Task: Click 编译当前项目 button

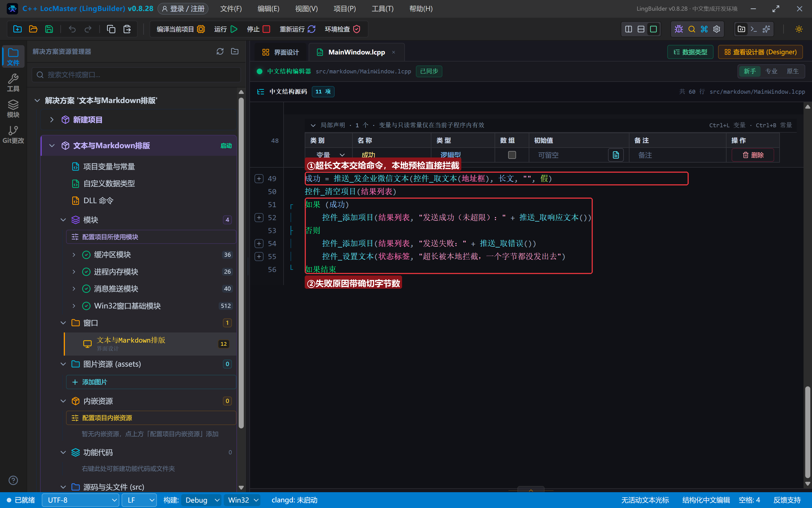Action: (x=181, y=29)
